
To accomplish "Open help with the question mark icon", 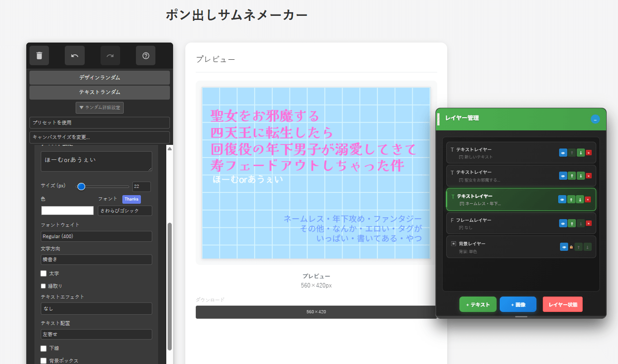I will (146, 56).
